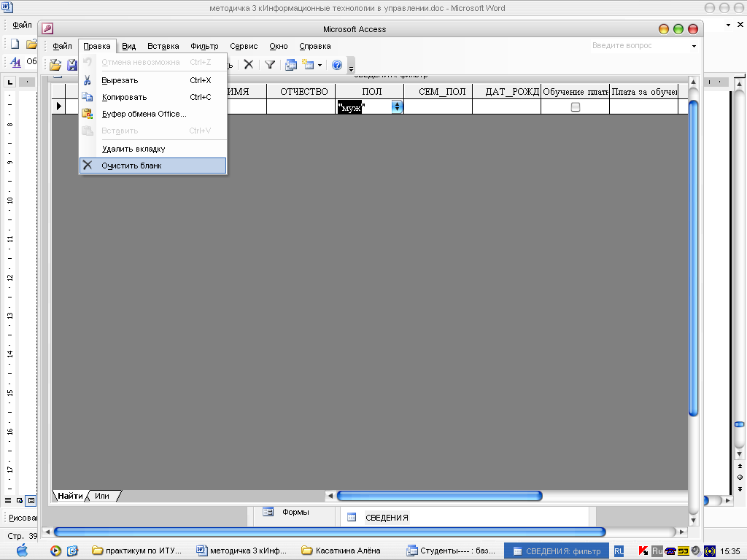Click the СВЕДЕНИЯ table item
This screenshot has height=560, width=747.
coord(387,518)
